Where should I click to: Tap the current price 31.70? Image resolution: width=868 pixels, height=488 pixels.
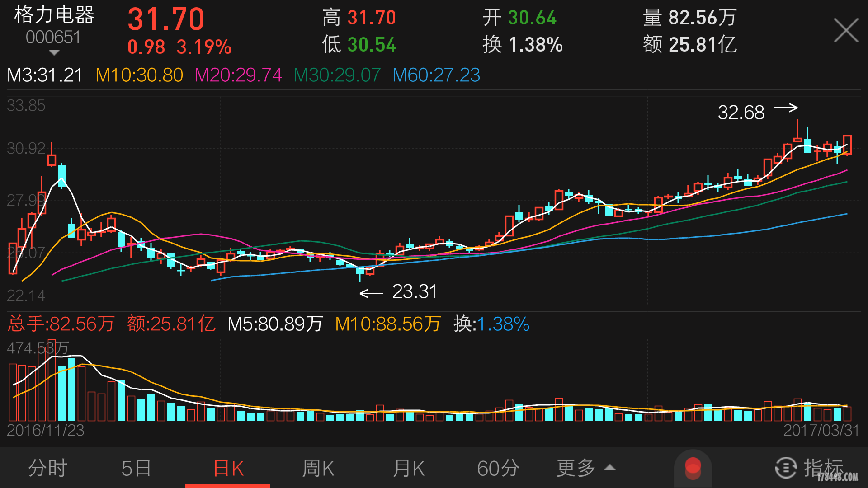click(166, 19)
